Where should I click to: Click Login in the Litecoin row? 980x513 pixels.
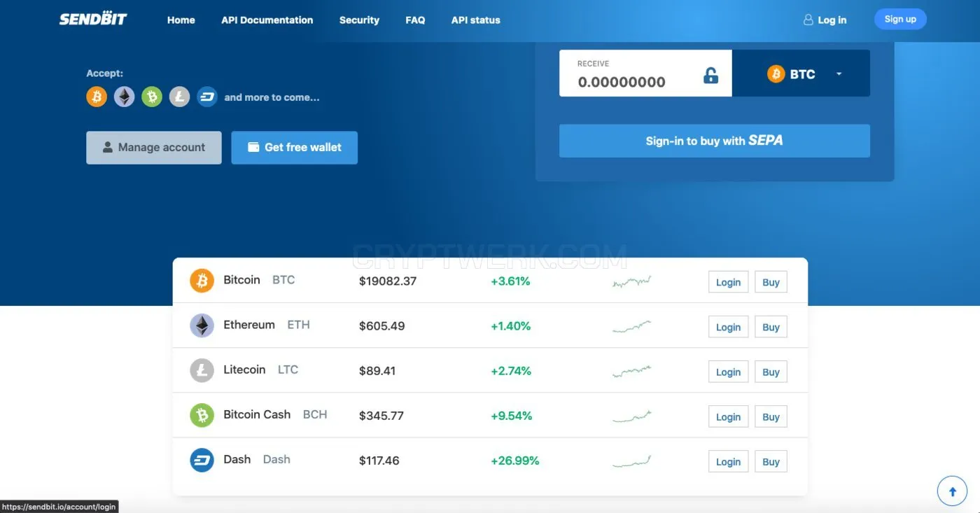[728, 372]
